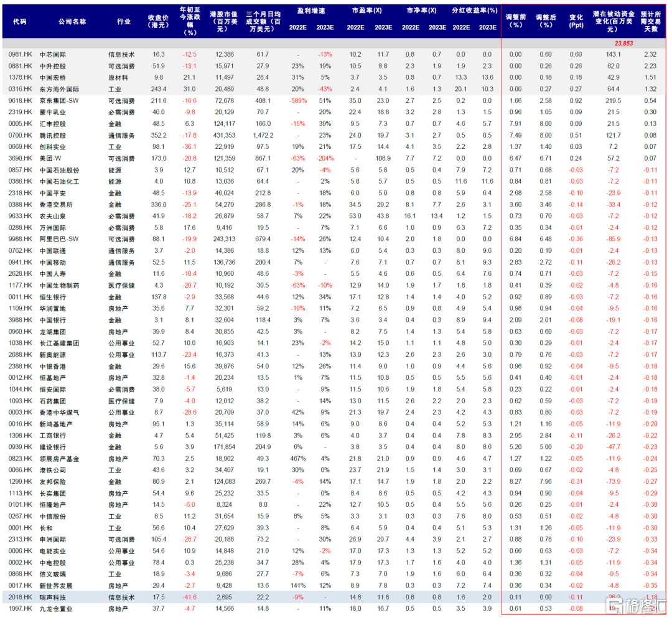This screenshot has height=620, width=672.
Task: Click company name 电能实业
Action: click(53, 551)
